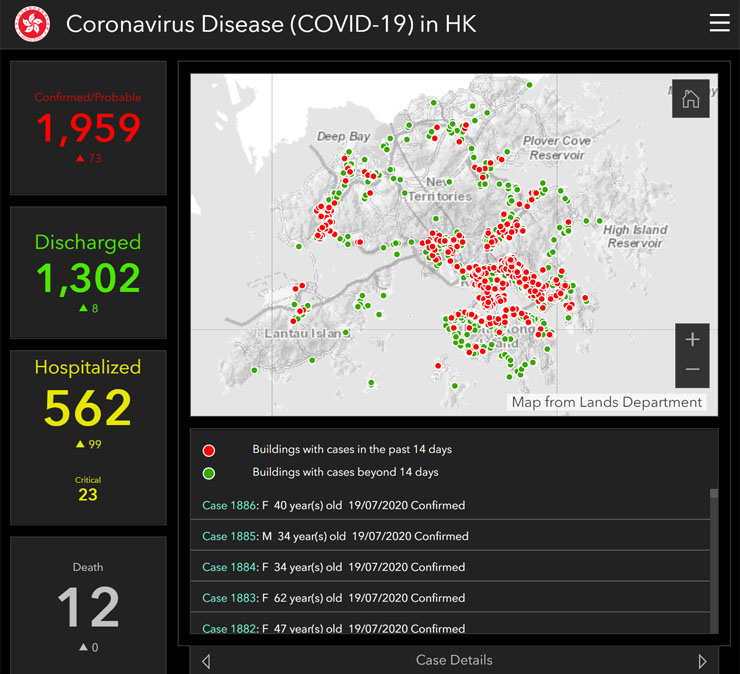This screenshot has width=740, height=674.
Task: Click 'Map from Lands Department' attribution
Action: tap(606, 402)
